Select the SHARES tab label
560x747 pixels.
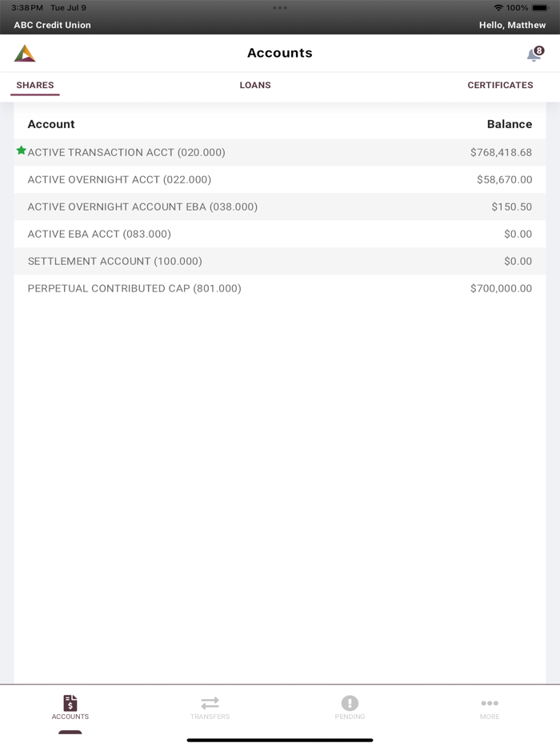34,85
